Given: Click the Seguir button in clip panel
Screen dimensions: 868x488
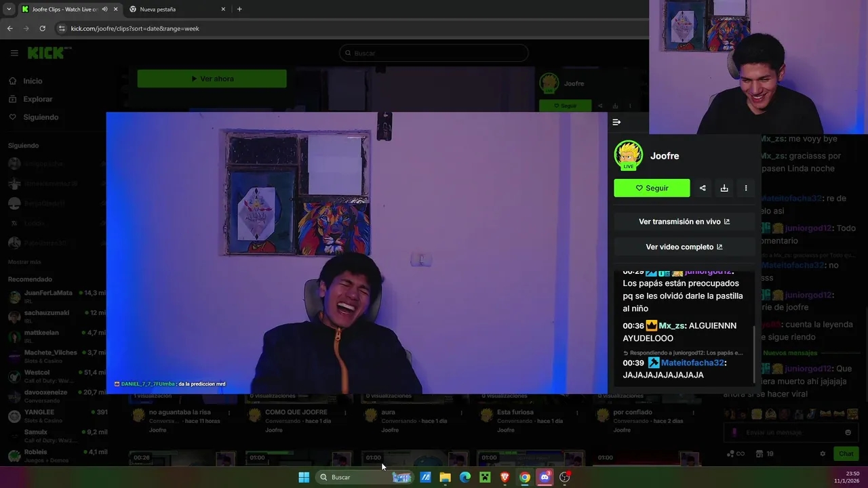Looking at the screenshot, I should 652,188.
